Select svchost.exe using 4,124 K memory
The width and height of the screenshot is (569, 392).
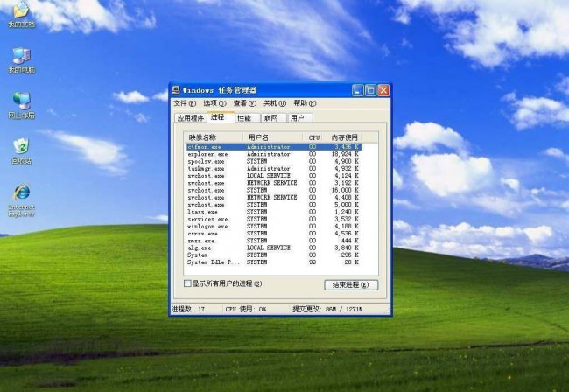coord(274,176)
